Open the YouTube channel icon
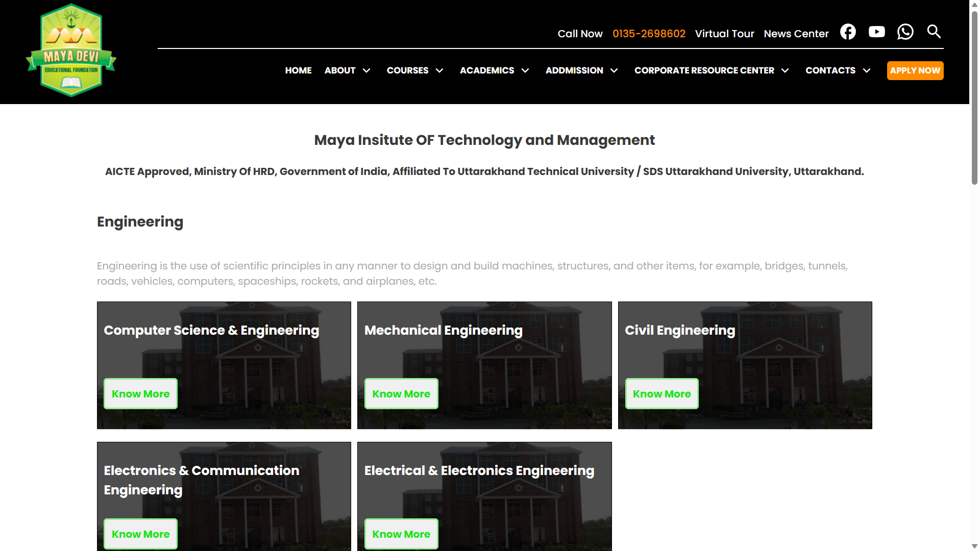The height and width of the screenshot is (551, 980). coord(876,32)
